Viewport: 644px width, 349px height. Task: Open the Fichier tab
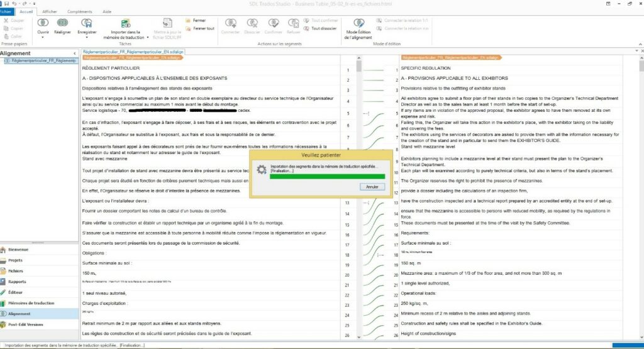click(x=6, y=11)
